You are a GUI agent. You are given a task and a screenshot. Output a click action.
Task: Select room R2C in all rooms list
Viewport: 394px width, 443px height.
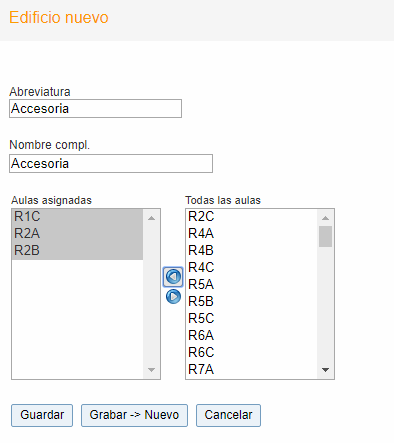[x=252, y=217]
